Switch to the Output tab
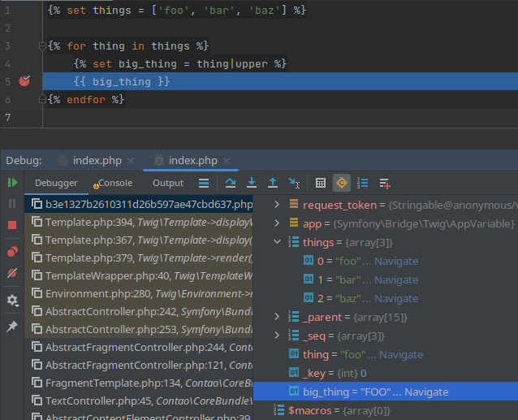 [168, 183]
